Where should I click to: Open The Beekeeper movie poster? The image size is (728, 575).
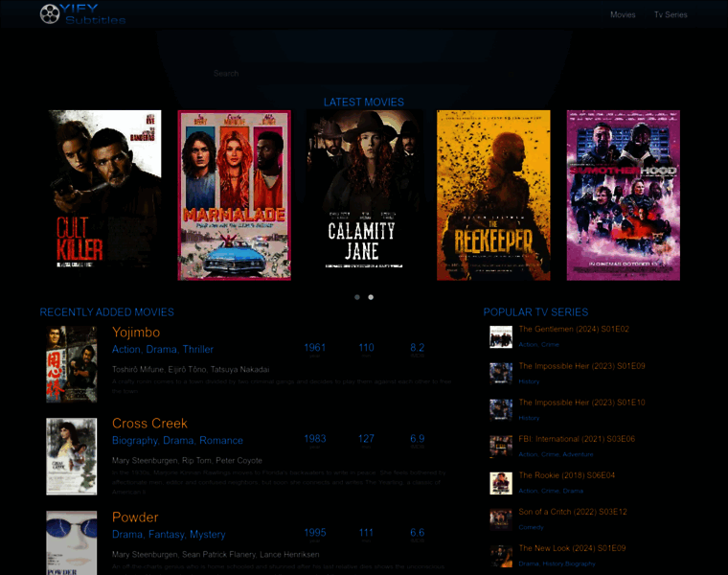pos(493,195)
